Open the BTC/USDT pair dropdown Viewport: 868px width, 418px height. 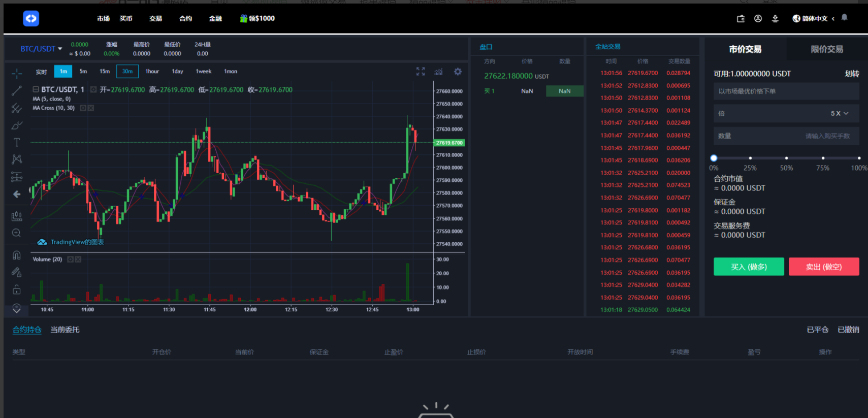point(41,49)
